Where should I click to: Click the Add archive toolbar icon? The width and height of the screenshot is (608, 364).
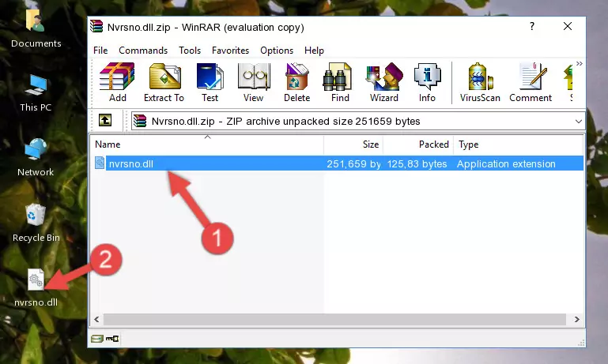click(117, 82)
